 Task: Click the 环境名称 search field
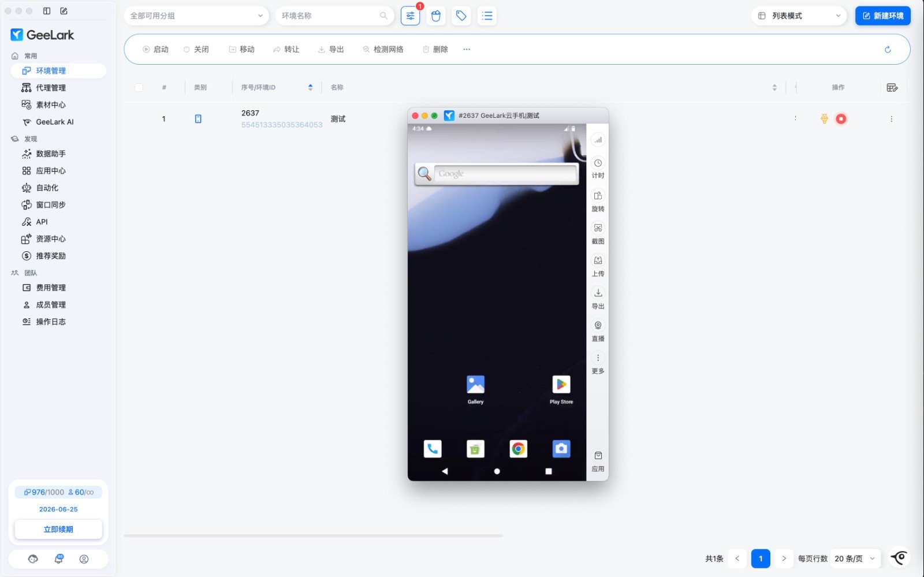(329, 16)
